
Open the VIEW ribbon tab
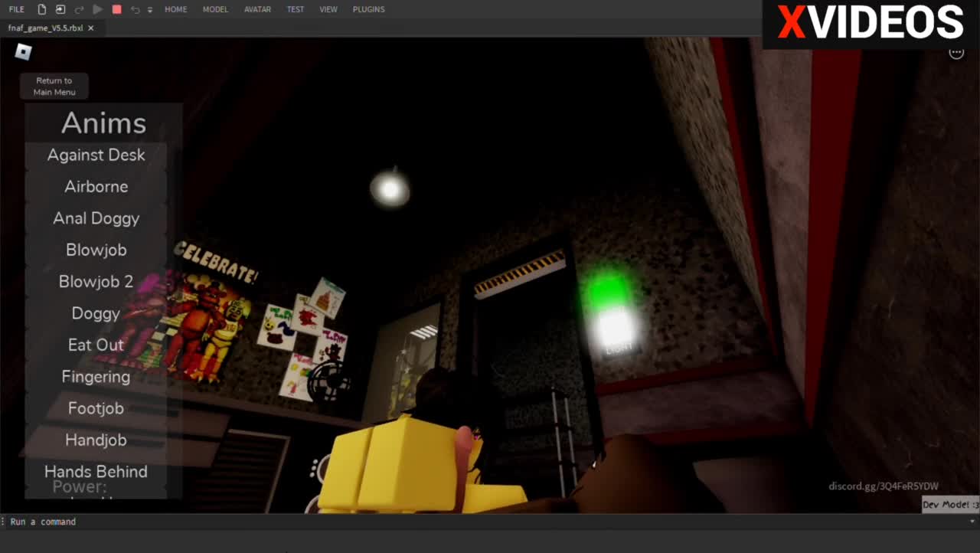(328, 9)
